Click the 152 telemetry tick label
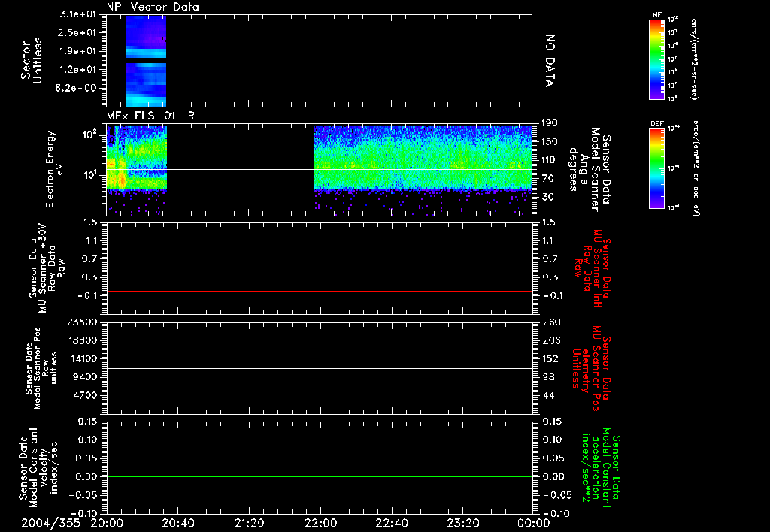The width and height of the screenshot is (770, 532). (550, 358)
